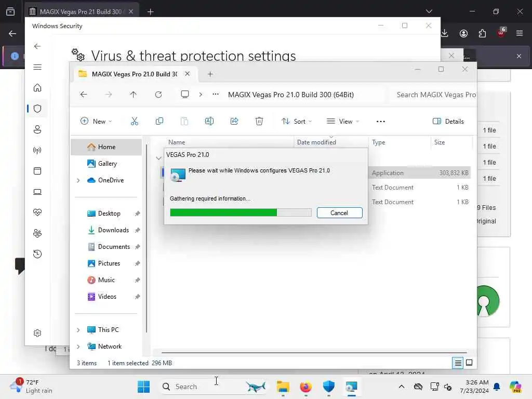Image resolution: width=532 pixels, height=399 pixels.
Task: Open the weather widget showing 72°F
Action: (x=31, y=387)
